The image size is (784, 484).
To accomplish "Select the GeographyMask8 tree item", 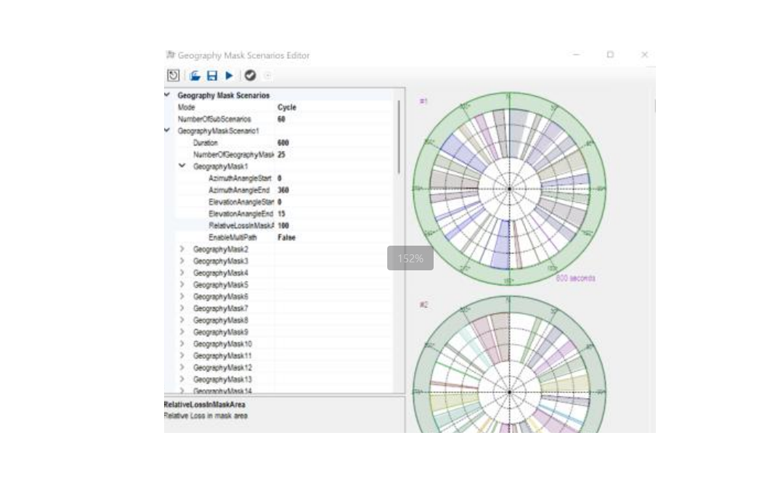I will pos(220,320).
